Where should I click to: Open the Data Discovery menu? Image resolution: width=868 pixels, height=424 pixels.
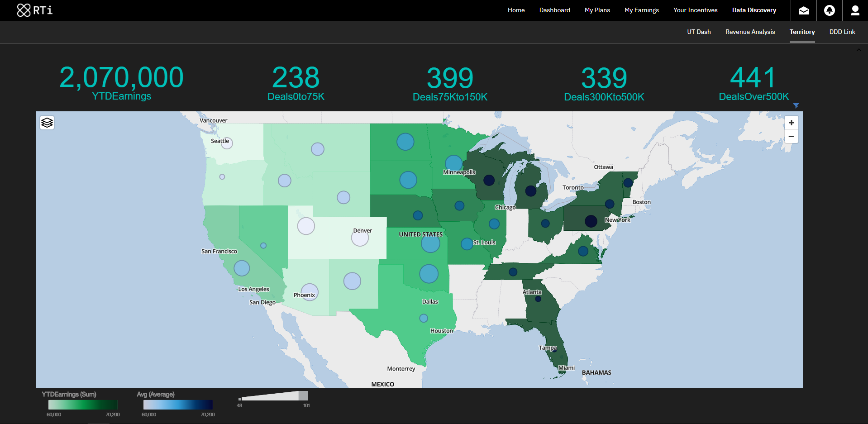pos(754,10)
